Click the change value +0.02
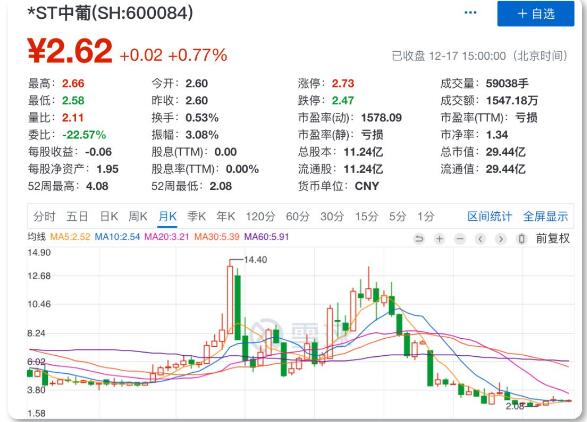 (x=141, y=55)
